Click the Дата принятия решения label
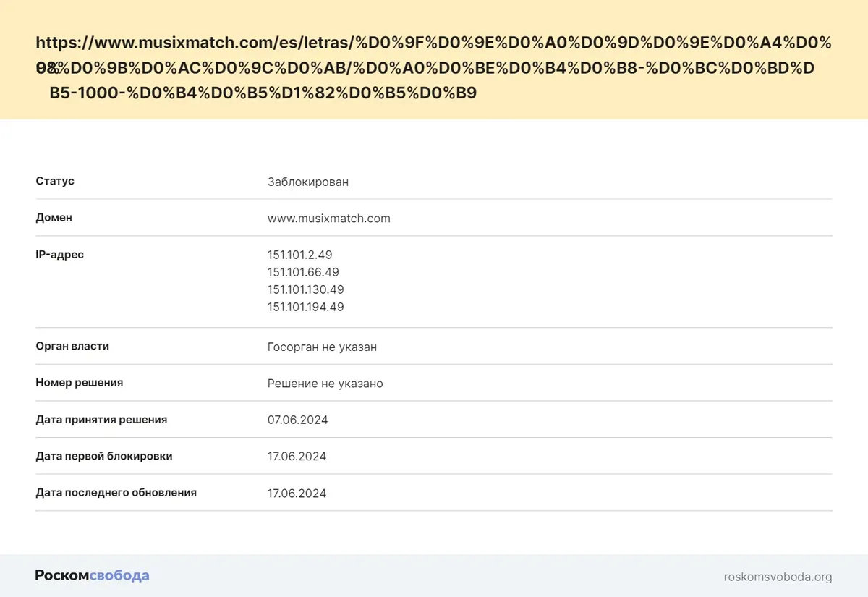Screen dimensions: 868x597 click(101, 420)
